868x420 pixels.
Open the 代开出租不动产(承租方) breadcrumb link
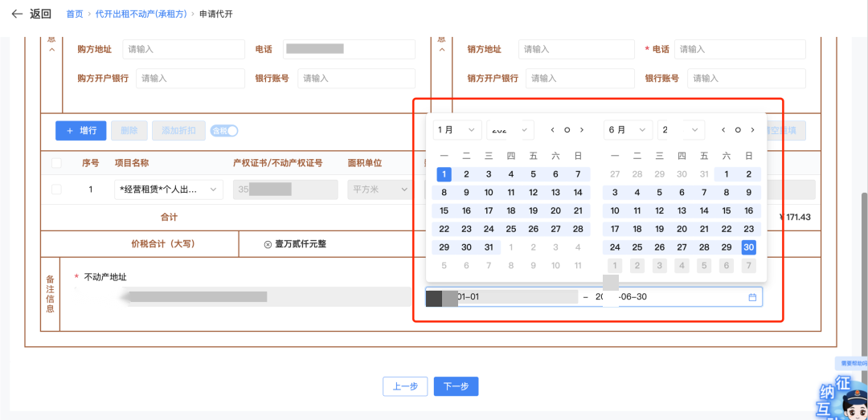[x=141, y=14]
